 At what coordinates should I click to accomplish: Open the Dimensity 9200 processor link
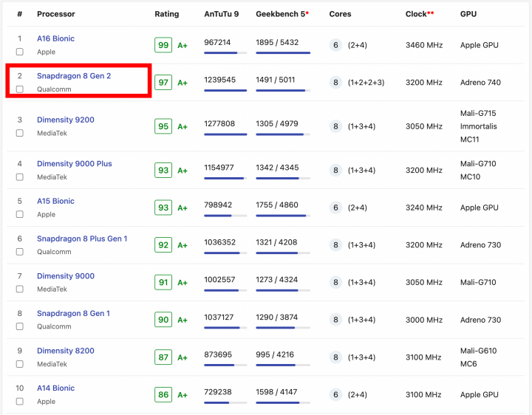point(66,120)
